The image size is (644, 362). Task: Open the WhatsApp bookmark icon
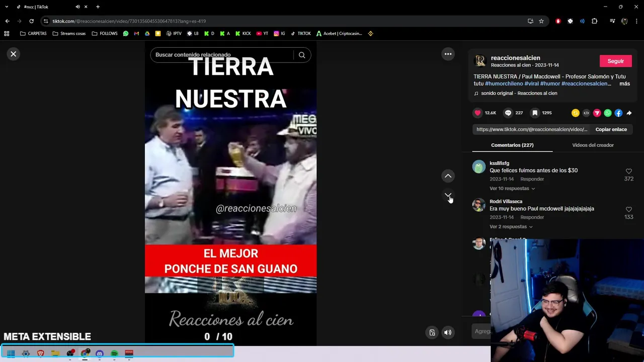[126, 34]
